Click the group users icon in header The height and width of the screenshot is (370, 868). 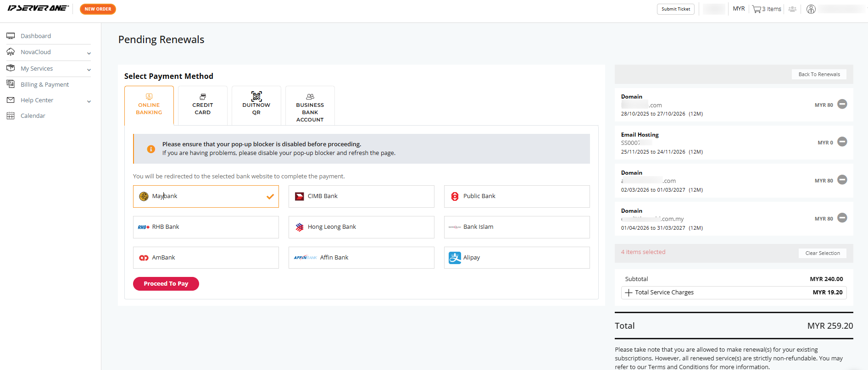(792, 9)
